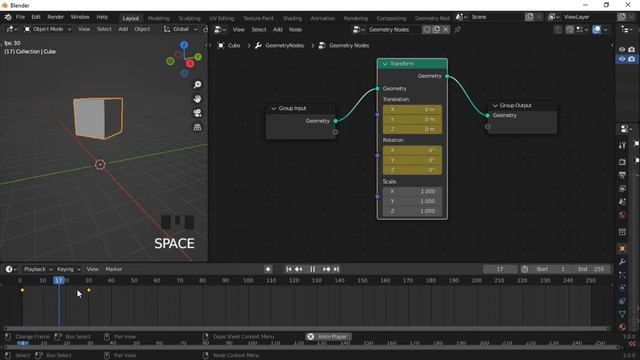Open the timeline Marker menu
The height and width of the screenshot is (360, 640).
click(x=113, y=269)
